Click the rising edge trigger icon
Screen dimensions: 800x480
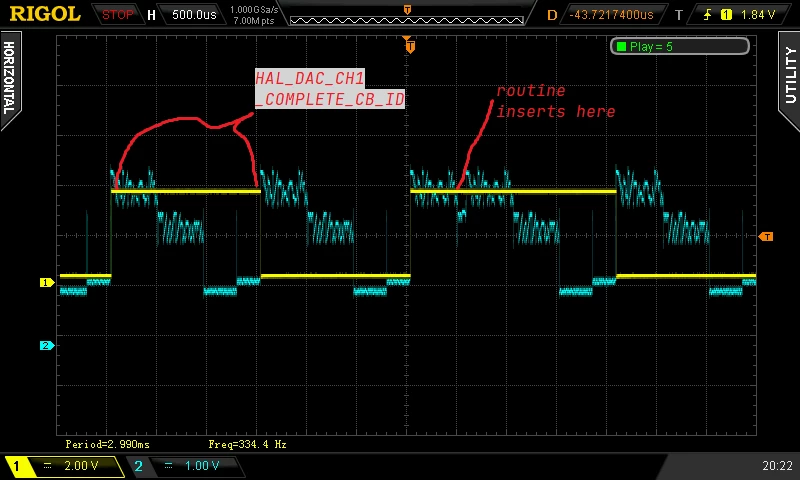[707, 15]
